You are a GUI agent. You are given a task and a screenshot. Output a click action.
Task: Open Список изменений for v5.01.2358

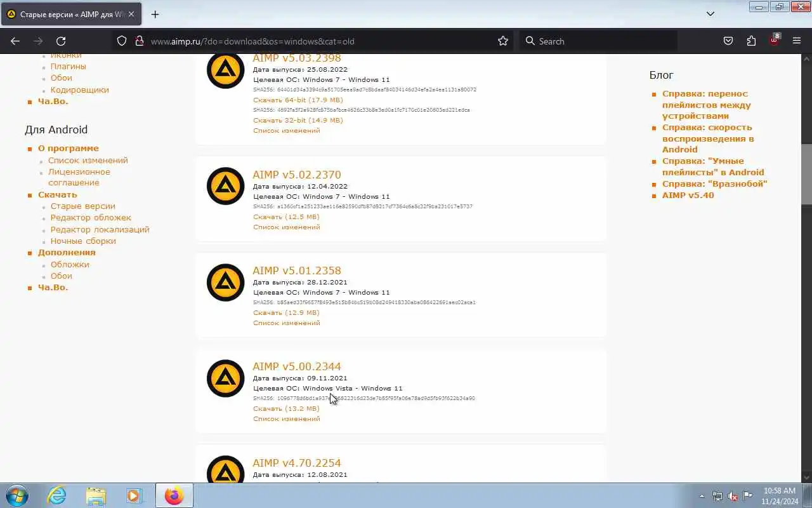coord(287,323)
